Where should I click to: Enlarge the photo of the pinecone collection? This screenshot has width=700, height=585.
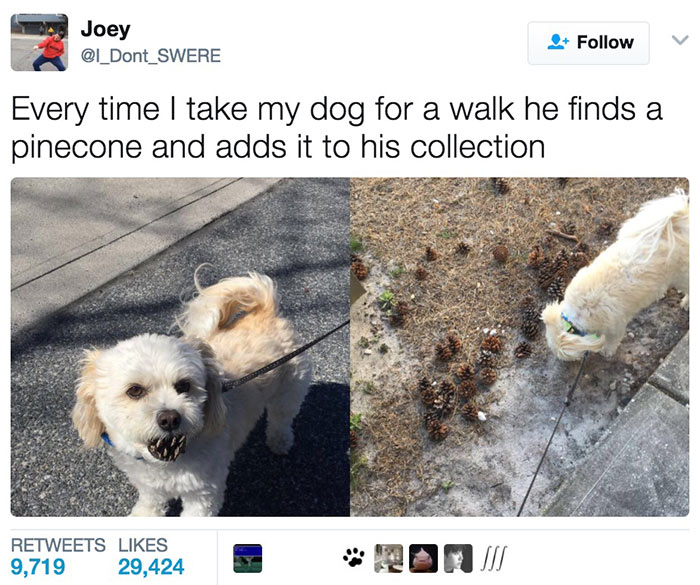pos(520,347)
